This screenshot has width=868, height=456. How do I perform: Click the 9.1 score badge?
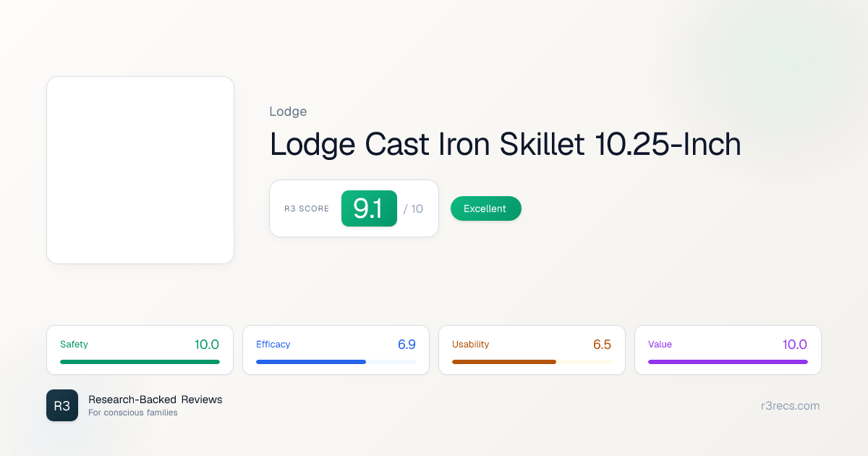[x=369, y=208]
